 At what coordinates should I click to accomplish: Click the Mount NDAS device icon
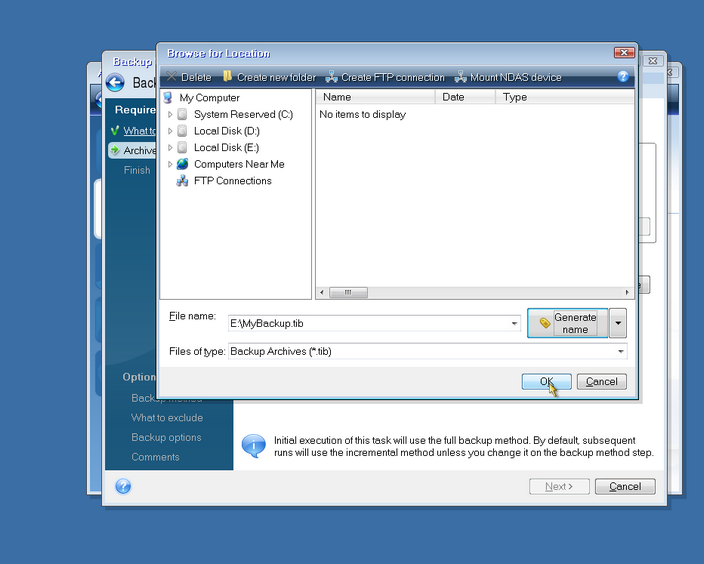[461, 77]
